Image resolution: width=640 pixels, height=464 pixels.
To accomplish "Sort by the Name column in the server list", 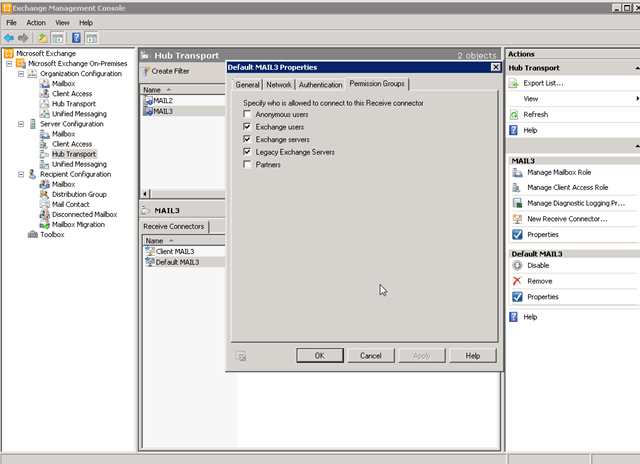I will tap(182, 90).
